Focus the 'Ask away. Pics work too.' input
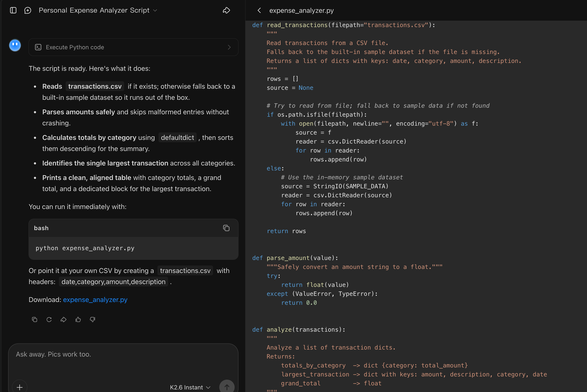The width and height of the screenshot is (587, 392). coord(123,354)
